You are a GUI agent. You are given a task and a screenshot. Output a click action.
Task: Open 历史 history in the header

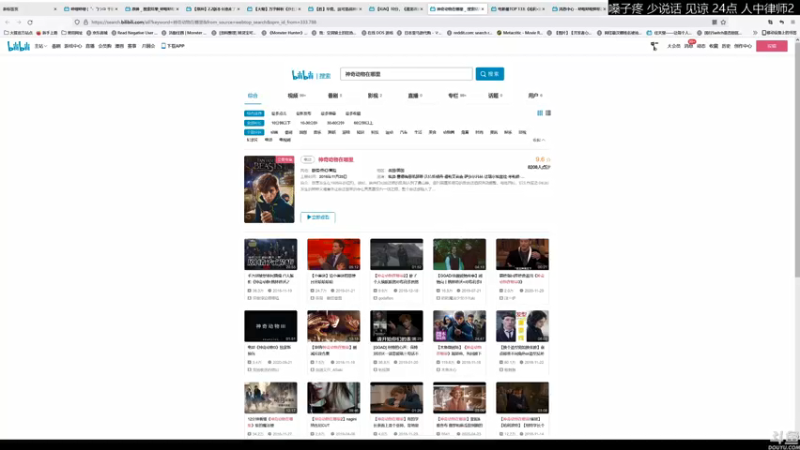point(726,46)
